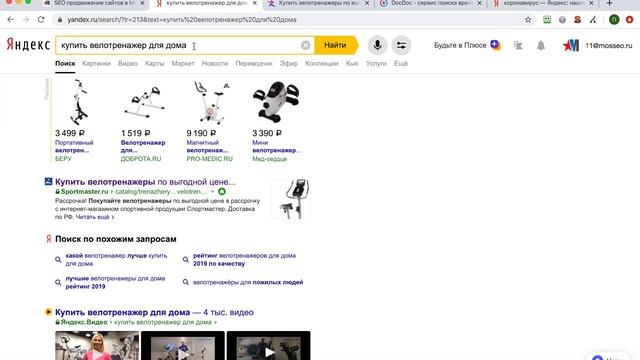This screenshot has width=640, height=360.
Task: Open Мед-сердце mini bike 3 390 ₽
Action: coord(276,147)
